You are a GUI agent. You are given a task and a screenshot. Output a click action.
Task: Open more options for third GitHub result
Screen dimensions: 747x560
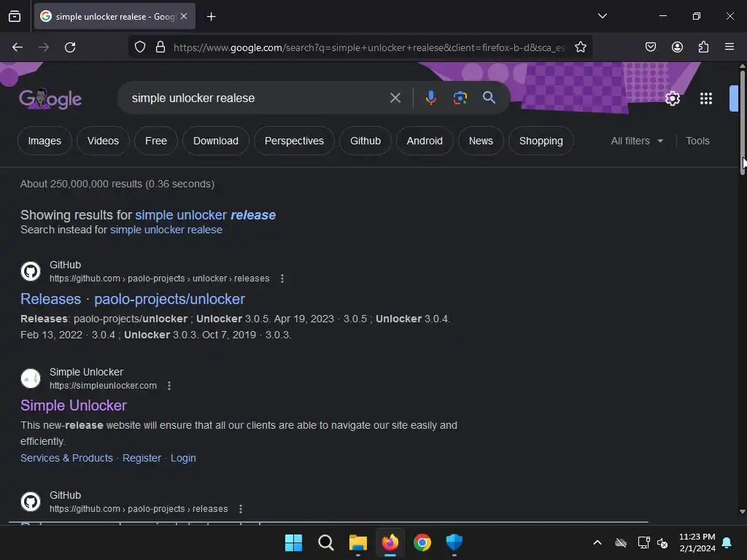coord(241,509)
